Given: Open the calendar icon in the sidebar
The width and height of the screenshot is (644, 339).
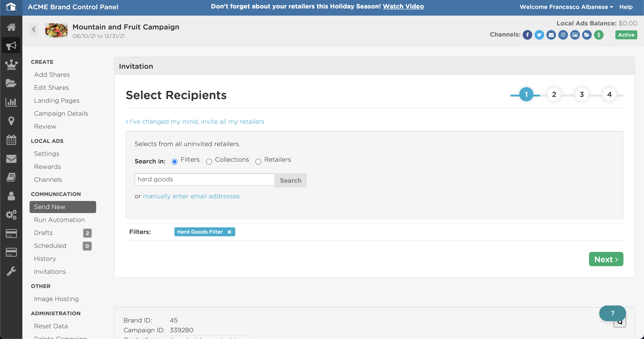Looking at the screenshot, I should point(11,140).
